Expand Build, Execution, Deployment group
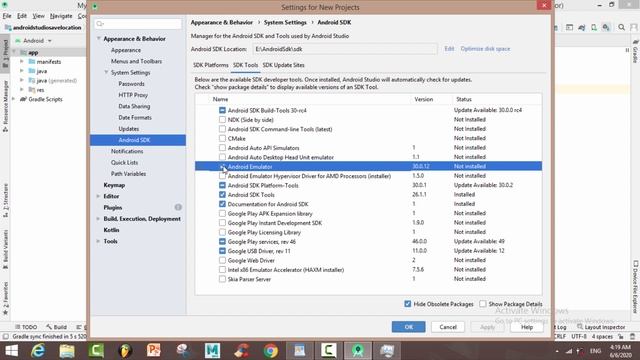 (x=98, y=219)
